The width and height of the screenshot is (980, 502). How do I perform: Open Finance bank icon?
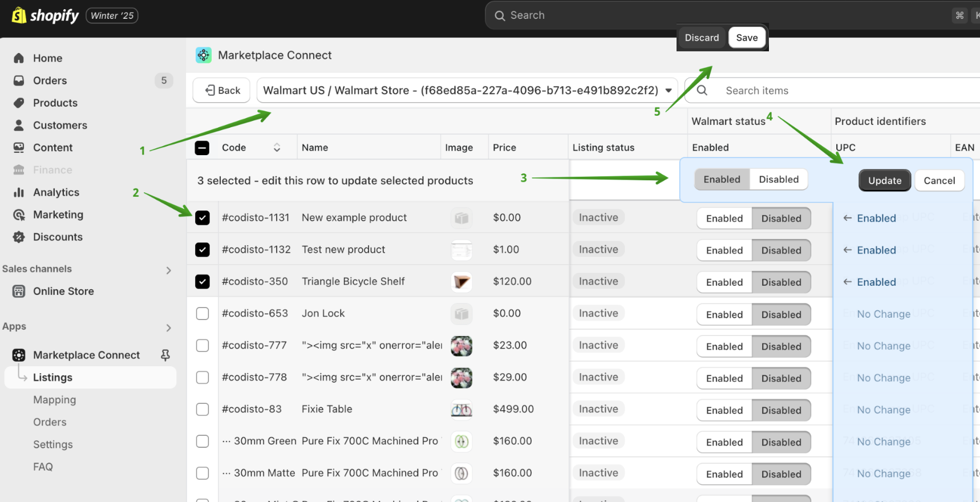point(19,170)
